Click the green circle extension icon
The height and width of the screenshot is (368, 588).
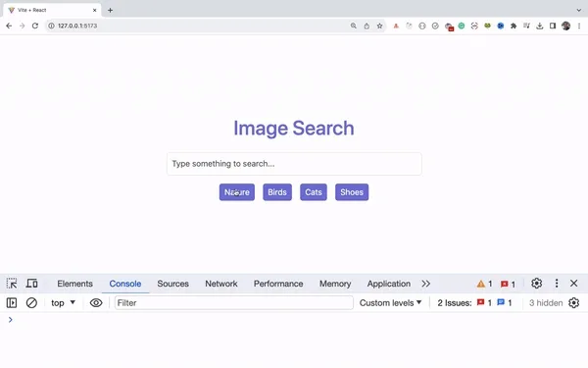coord(462,26)
